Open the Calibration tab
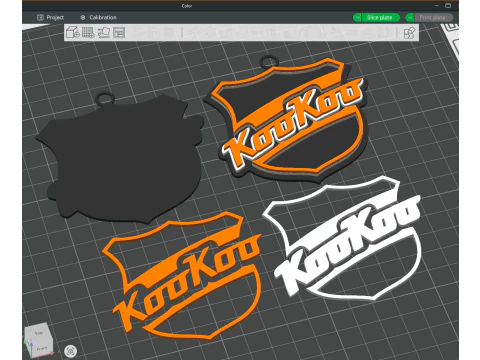The height and width of the screenshot is (360, 480). (99, 17)
